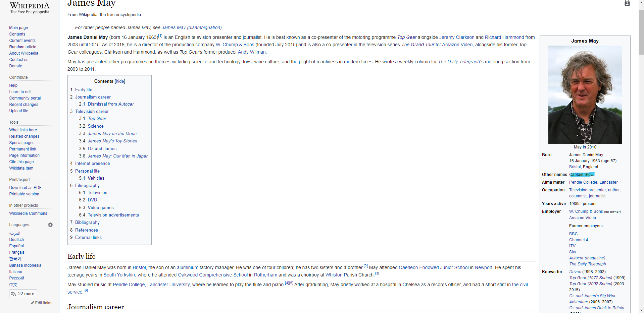Viewport: 644px width, 313px height.
Task: Open Caerleon Endowed Junior School link
Action: pyautogui.click(x=434, y=267)
